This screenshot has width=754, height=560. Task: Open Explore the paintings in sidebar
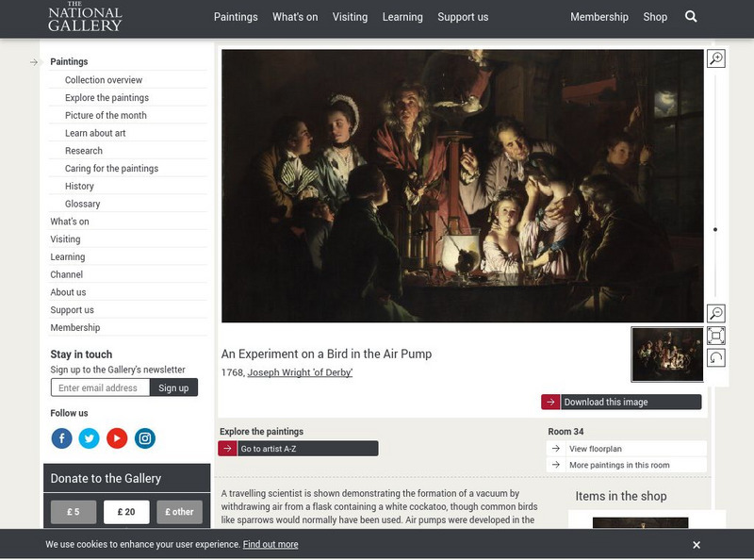coord(107,98)
